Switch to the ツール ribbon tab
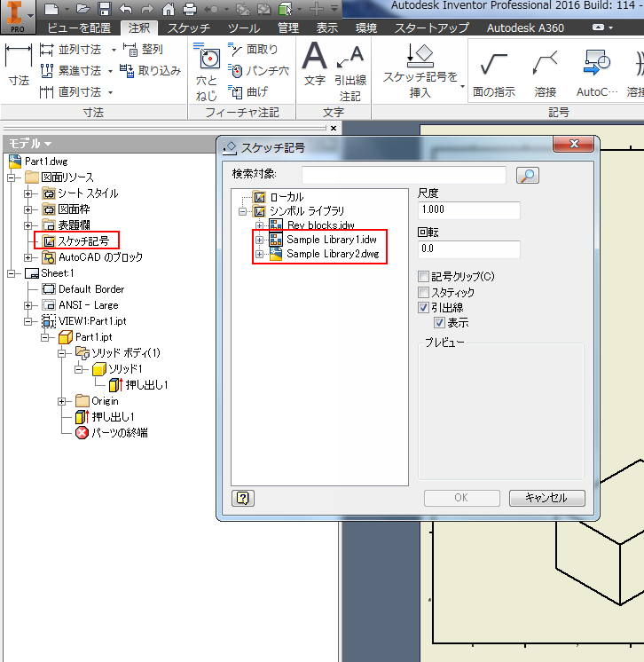 [244, 28]
